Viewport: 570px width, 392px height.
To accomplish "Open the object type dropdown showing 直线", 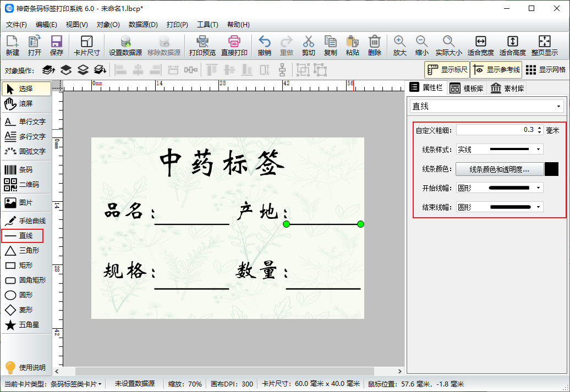I will 486,106.
